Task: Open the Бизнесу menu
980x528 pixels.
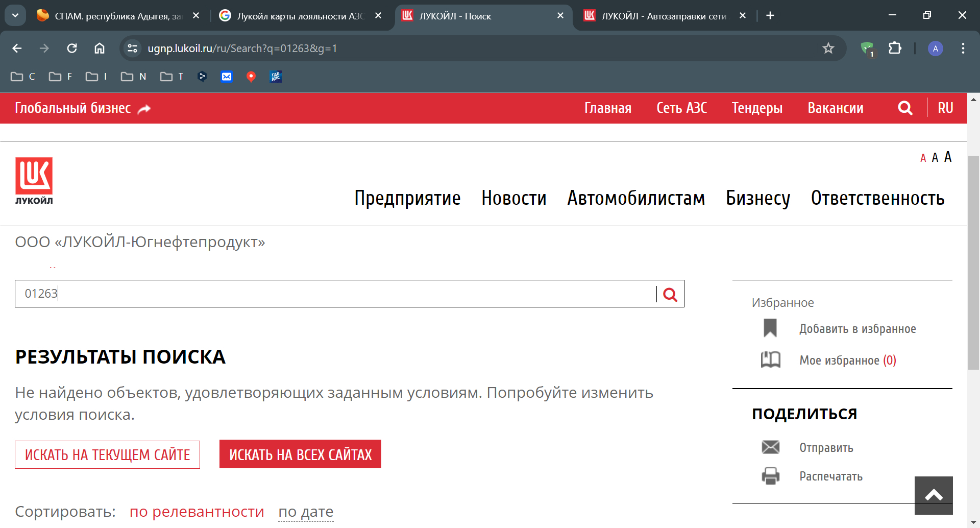Action: pyautogui.click(x=758, y=198)
